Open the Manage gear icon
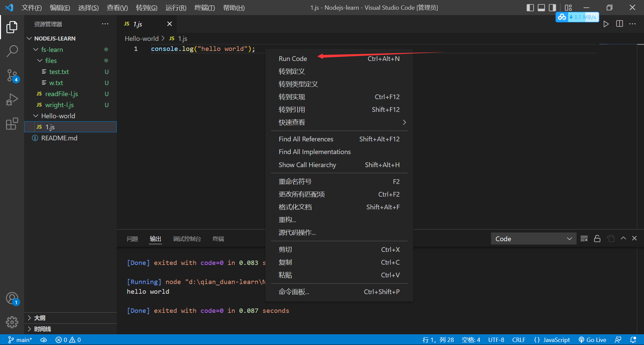 12,322
